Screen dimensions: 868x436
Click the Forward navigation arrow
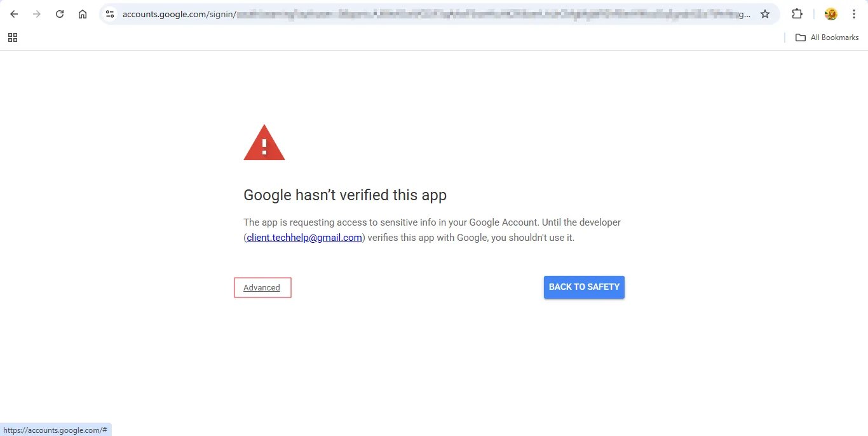37,14
